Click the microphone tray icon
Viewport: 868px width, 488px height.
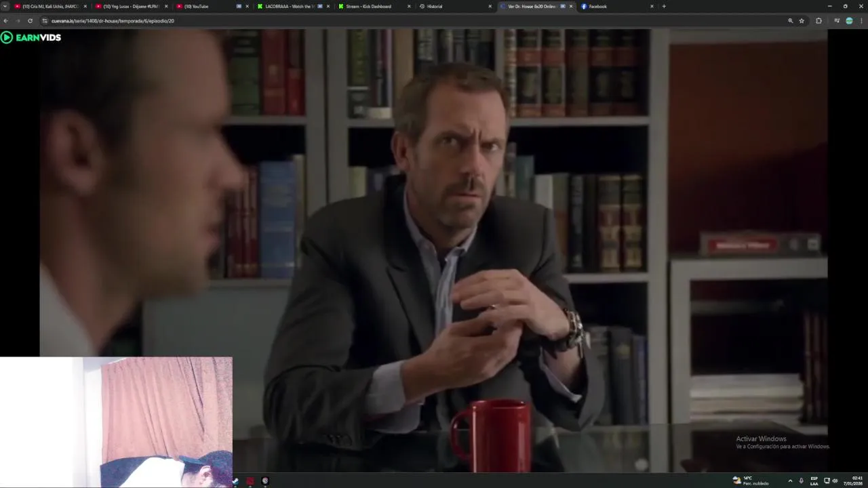pos(802,481)
